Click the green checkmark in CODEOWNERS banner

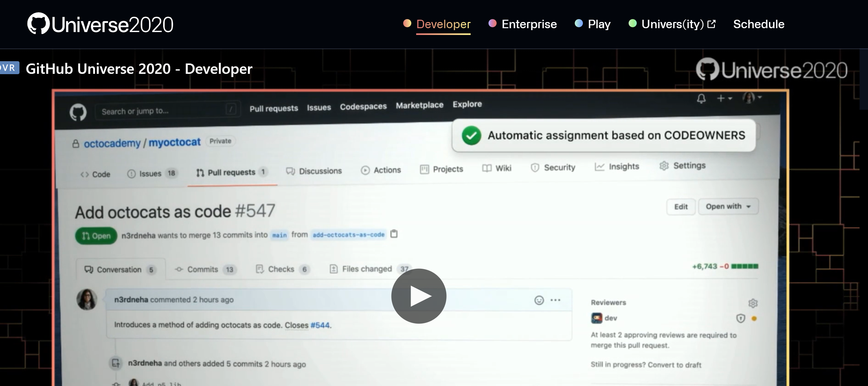click(x=471, y=136)
